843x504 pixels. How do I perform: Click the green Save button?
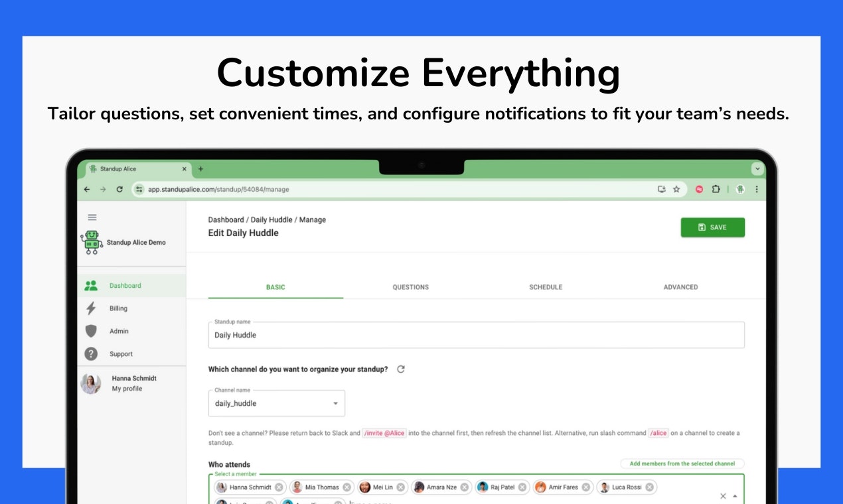(713, 227)
